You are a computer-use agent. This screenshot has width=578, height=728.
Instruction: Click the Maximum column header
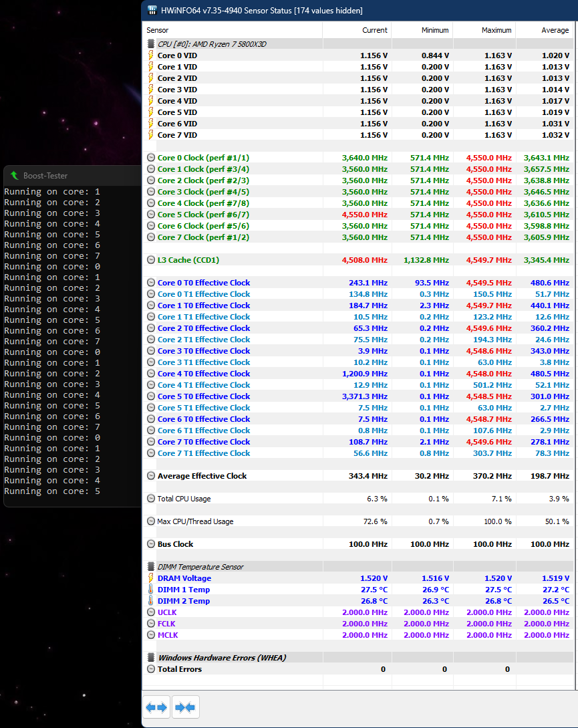[484, 30]
